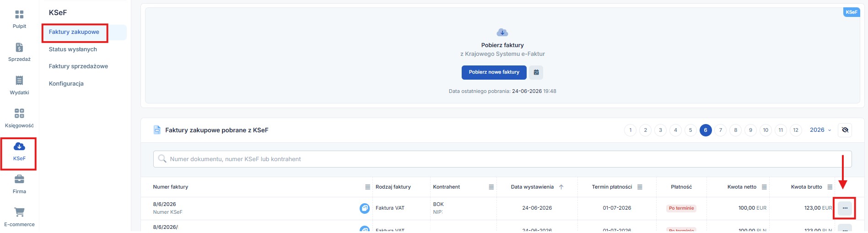The height and width of the screenshot is (233, 868).
Task: Open the column menu for Numer faktury
Action: 367,187
